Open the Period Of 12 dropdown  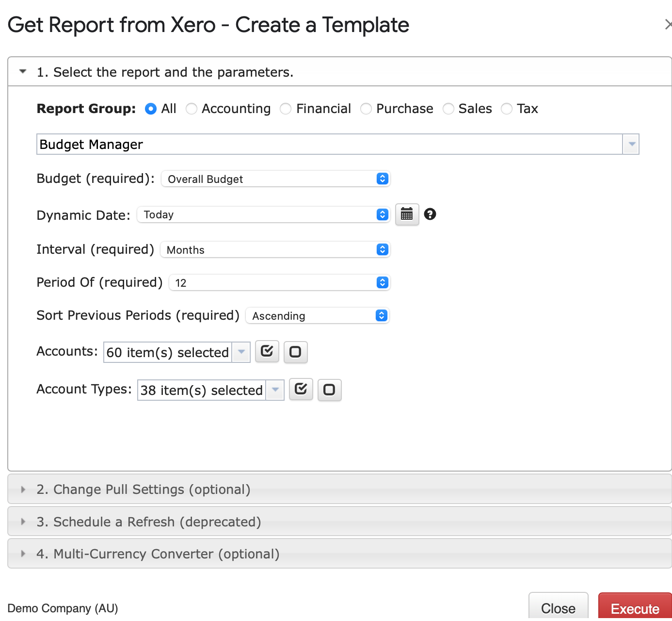coord(279,282)
